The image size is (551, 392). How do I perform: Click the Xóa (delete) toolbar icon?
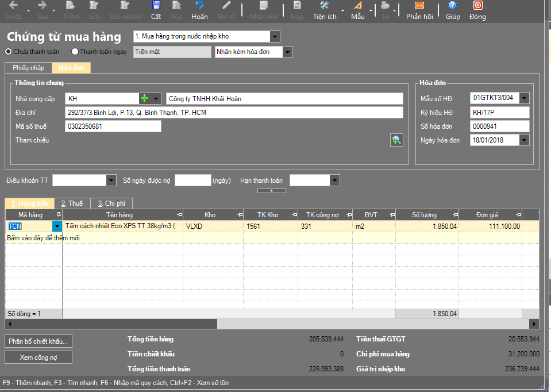176,5
